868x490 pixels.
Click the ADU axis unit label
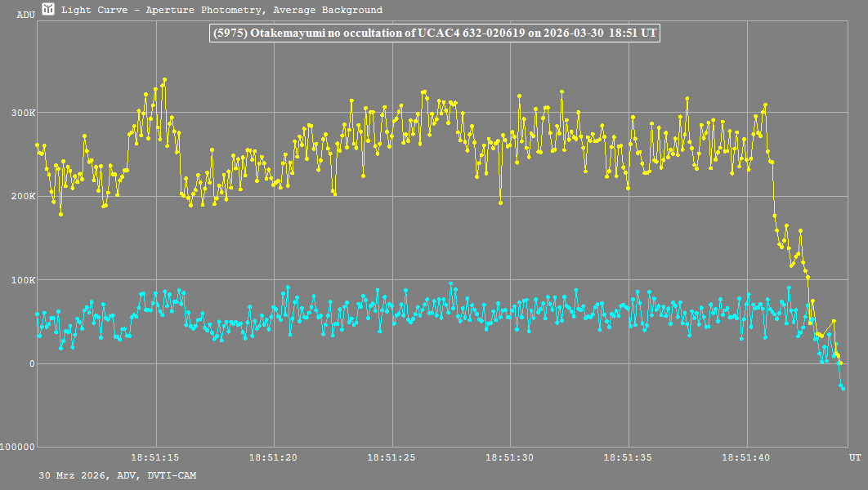coord(25,14)
